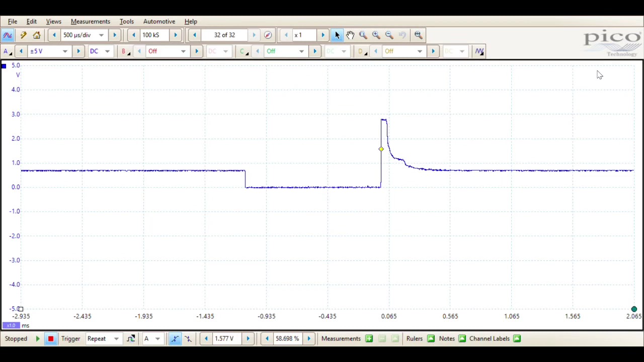Open the Math channels waveform icon

pos(479,51)
